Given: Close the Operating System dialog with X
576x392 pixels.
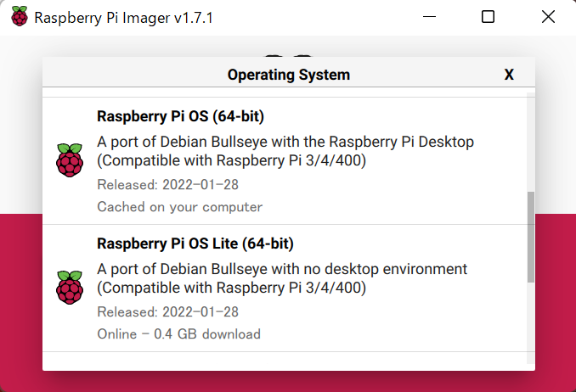Looking at the screenshot, I should point(509,75).
